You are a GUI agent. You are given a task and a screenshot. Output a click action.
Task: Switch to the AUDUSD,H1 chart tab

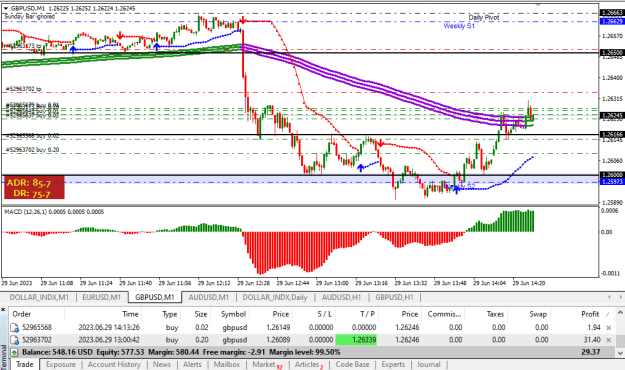point(341,297)
